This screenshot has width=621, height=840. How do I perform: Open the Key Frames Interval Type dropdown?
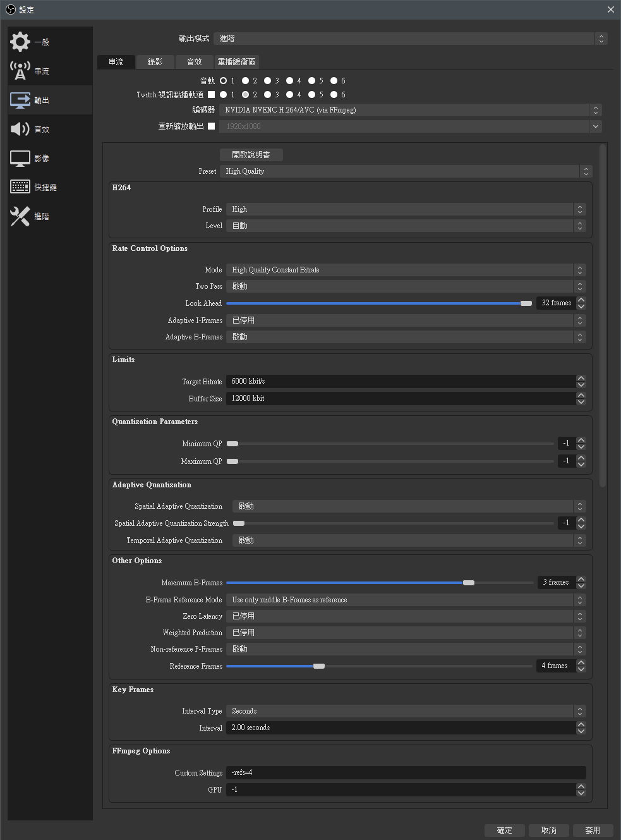point(406,711)
